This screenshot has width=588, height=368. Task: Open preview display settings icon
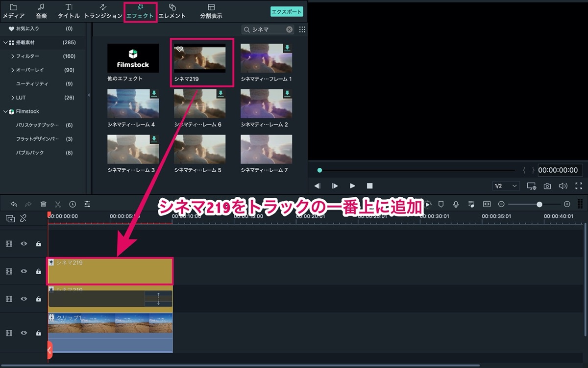click(532, 186)
